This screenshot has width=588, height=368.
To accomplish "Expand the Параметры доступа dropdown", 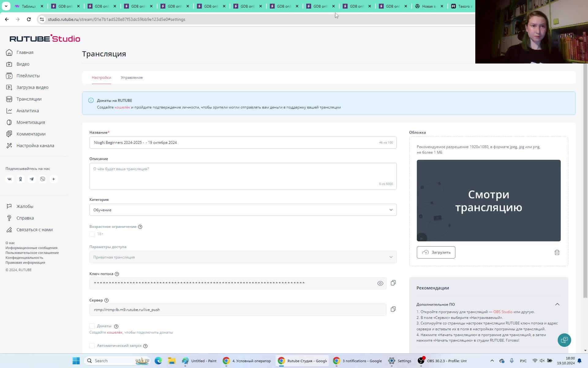I will click(243, 257).
